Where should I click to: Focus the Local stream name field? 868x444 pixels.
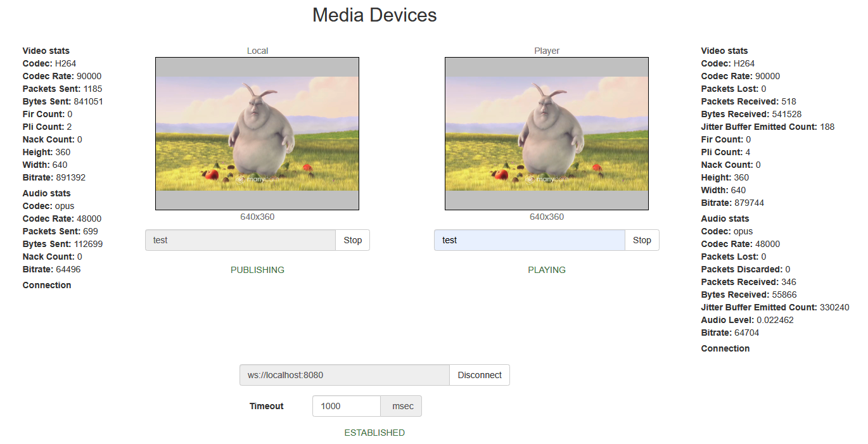pos(241,240)
